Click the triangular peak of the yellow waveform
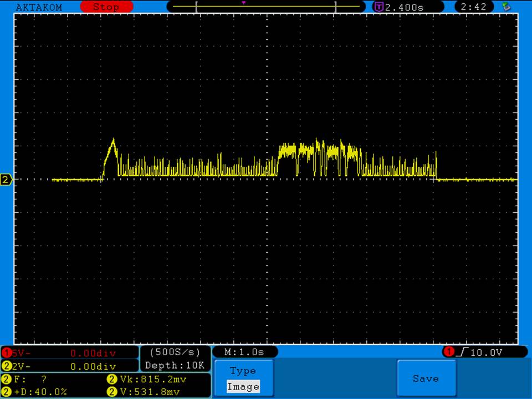The image size is (532, 399). (113, 139)
